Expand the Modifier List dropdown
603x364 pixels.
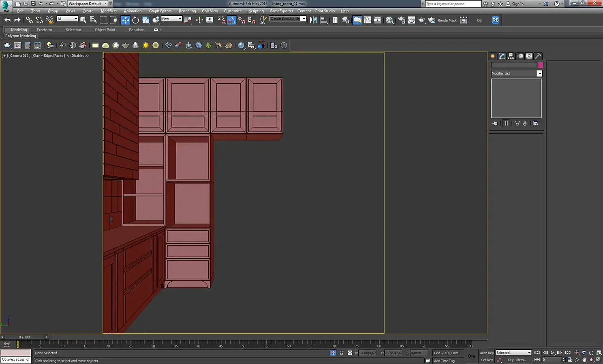pyautogui.click(x=539, y=74)
